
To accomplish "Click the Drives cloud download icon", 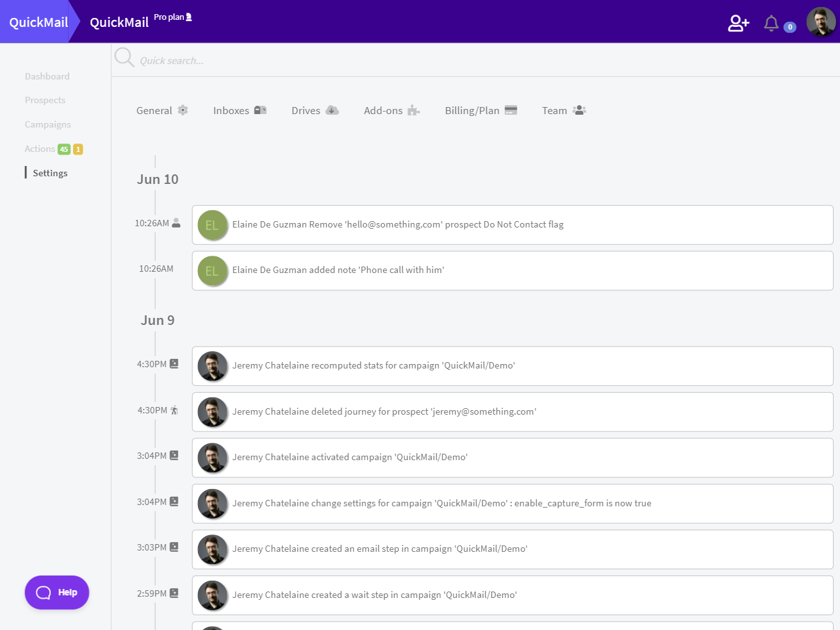I will coord(332,110).
